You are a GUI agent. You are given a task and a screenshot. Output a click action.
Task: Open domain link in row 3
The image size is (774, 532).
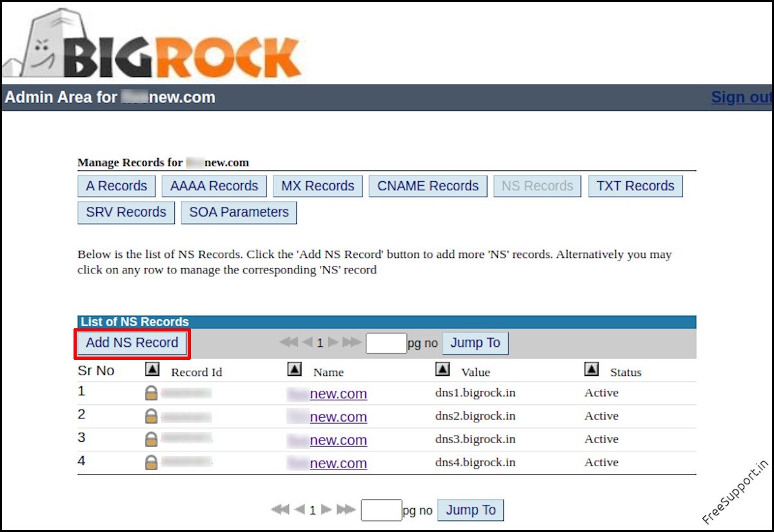tap(327, 440)
